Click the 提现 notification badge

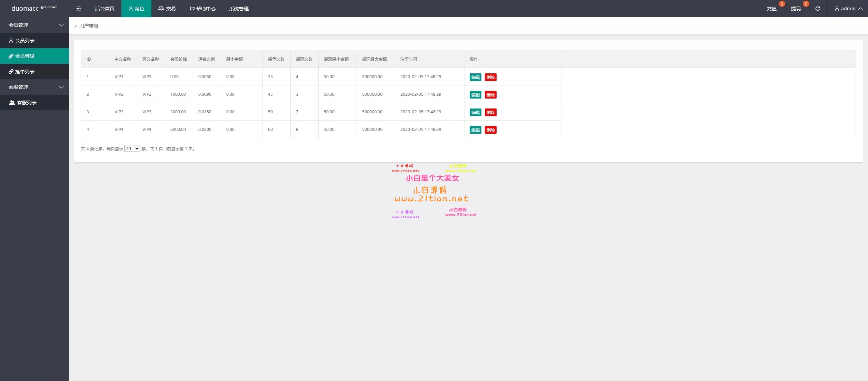pos(806,4)
